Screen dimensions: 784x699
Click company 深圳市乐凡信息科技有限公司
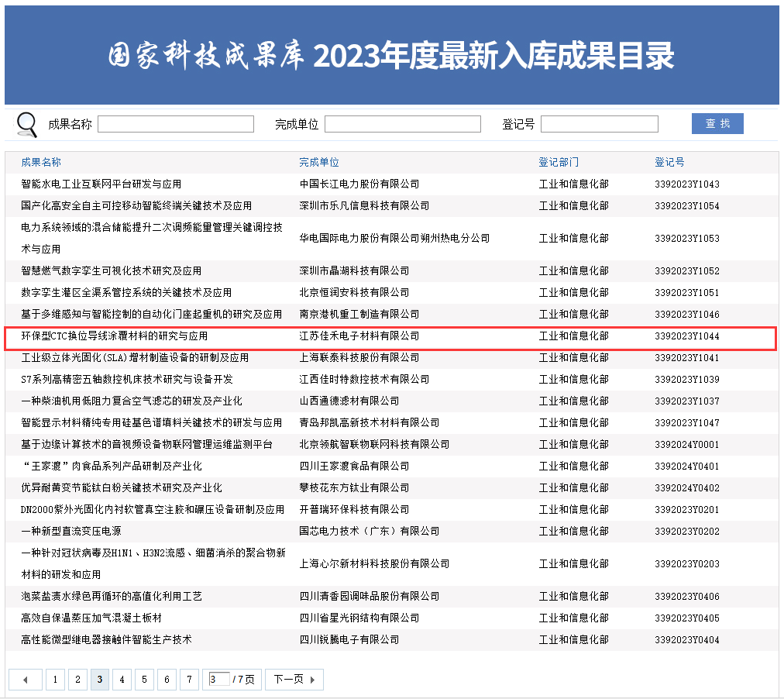pyautogui.click(x=364, y=205)
